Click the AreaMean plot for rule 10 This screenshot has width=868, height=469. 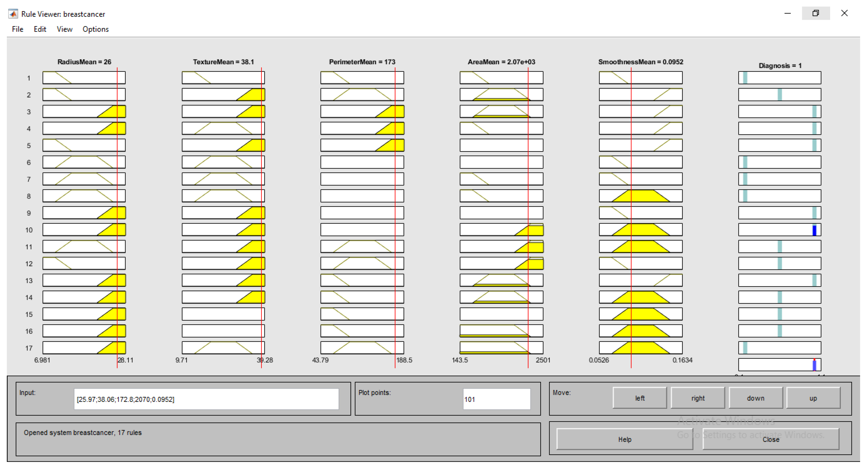pos(501,230)
